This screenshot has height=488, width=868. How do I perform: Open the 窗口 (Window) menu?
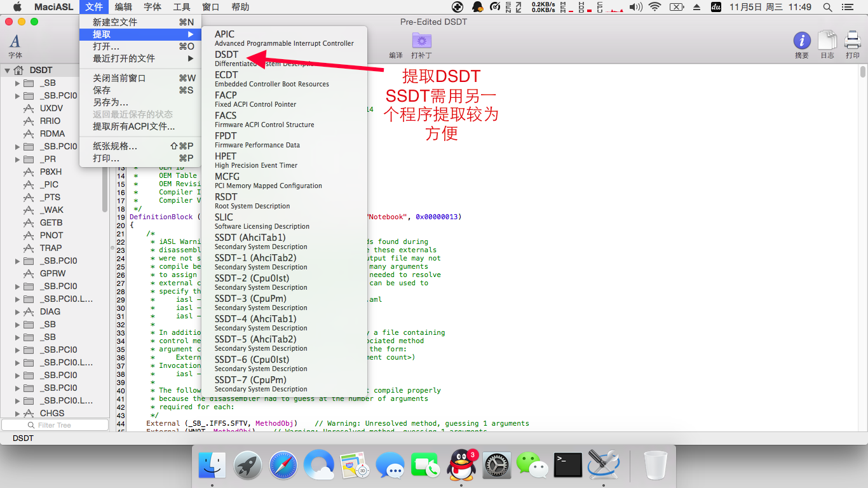(x=211, y=7)
